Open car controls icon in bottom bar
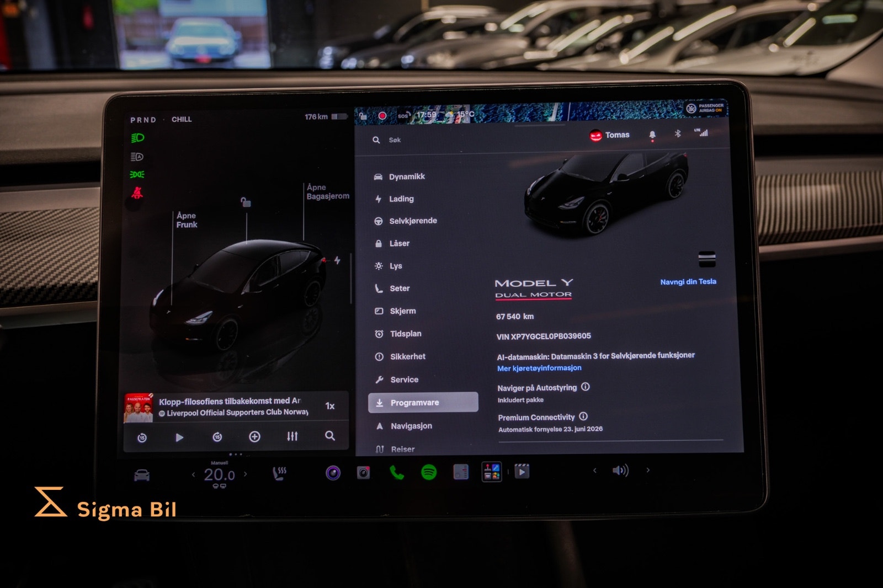This screenshot has width=883, height=588. tap(142, 475)
